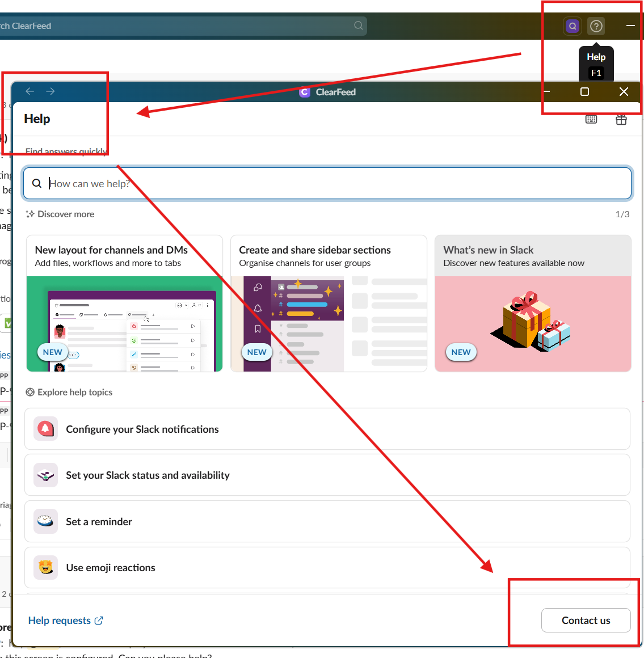Click the magnifier inside the help search field

coord(37,183)
